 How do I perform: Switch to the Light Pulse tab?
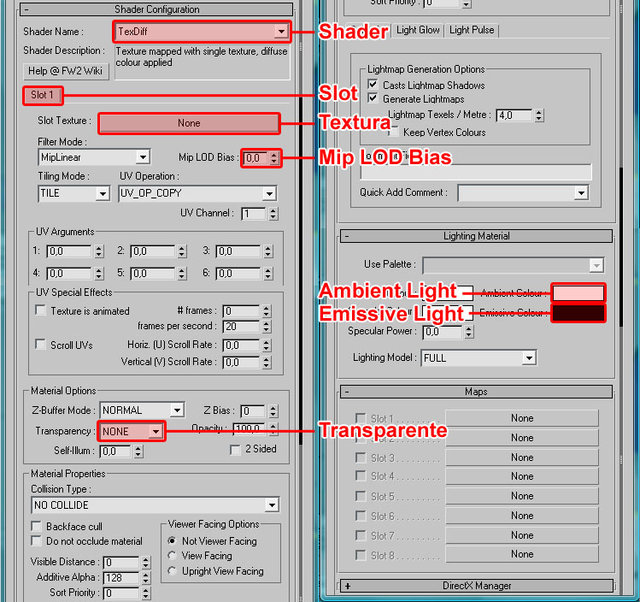pos(472,30)
